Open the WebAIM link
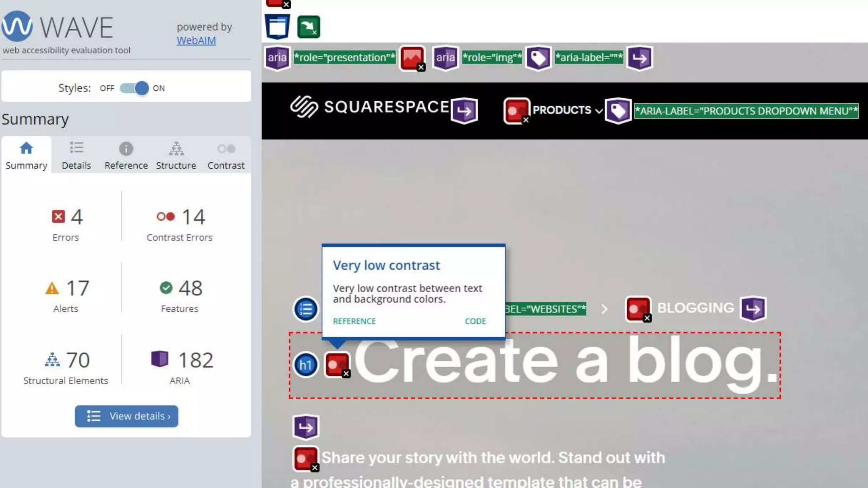Screen dimensions: 868x488 196,40
